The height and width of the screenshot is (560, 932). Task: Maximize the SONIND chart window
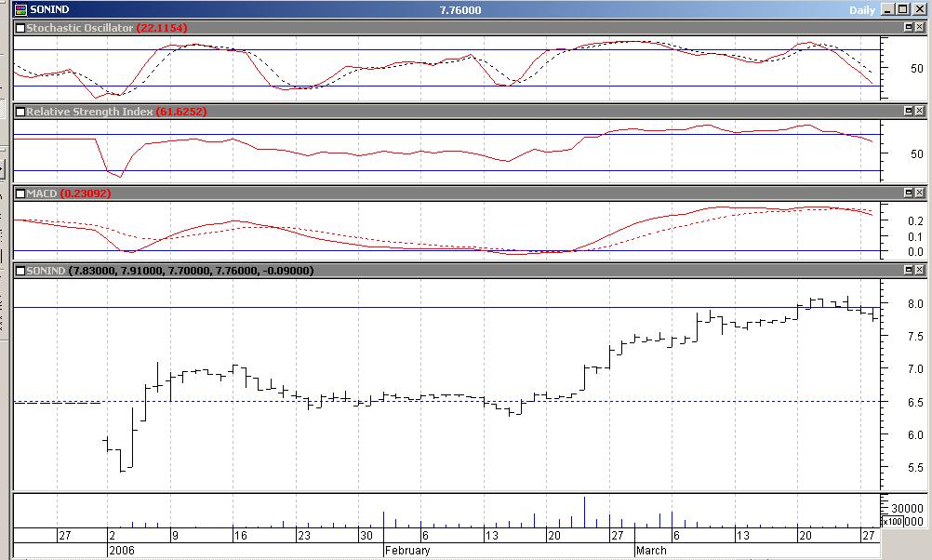(x=902, y=9)
